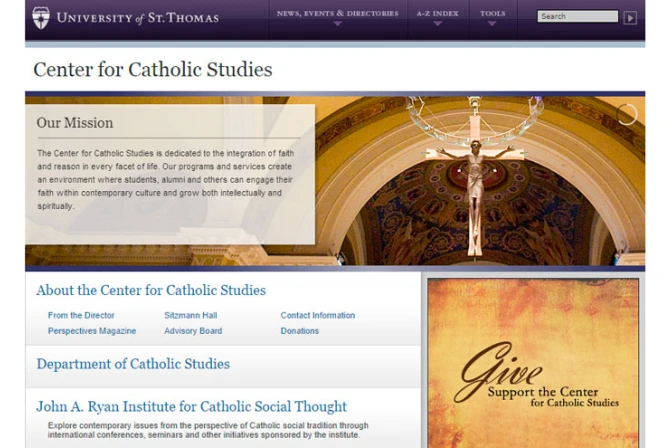Click the Center for Catholic Studies page title
This screenshot has height=448, width=672.
(x=153, y=70)
